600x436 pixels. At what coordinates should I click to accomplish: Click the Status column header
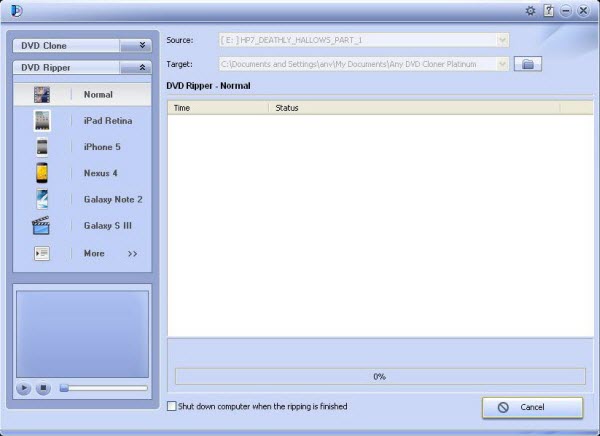pos(414,108)
